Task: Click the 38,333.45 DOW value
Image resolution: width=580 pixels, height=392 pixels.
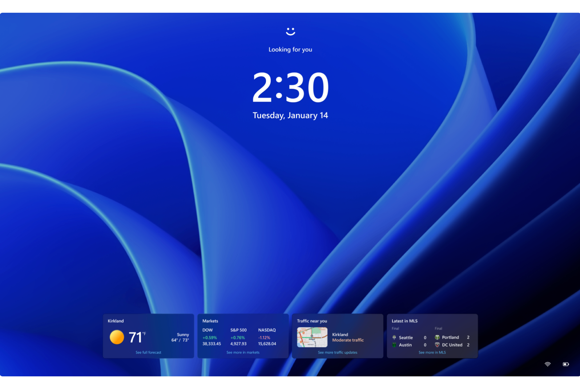Action: tap(212, 344)
